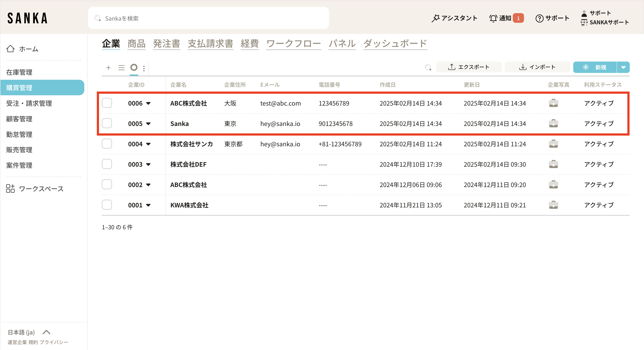
Task: Tick the checkbox for company 0001
Action: click(x=107, y=205)
